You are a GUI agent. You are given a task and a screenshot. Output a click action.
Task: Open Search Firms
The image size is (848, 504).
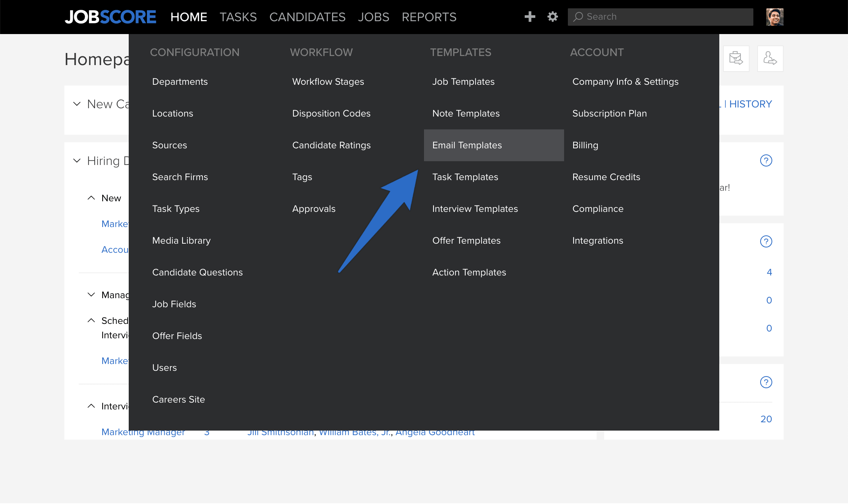[180, 177]
